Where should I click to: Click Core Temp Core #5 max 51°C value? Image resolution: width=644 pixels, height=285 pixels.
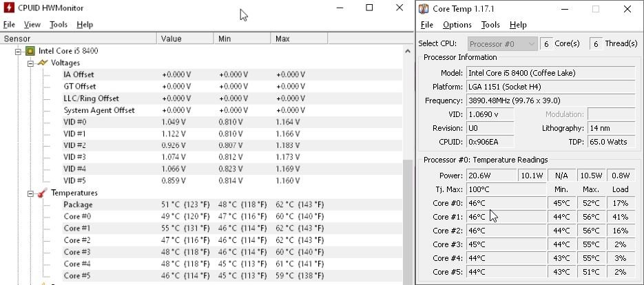[x=591, y=272]
